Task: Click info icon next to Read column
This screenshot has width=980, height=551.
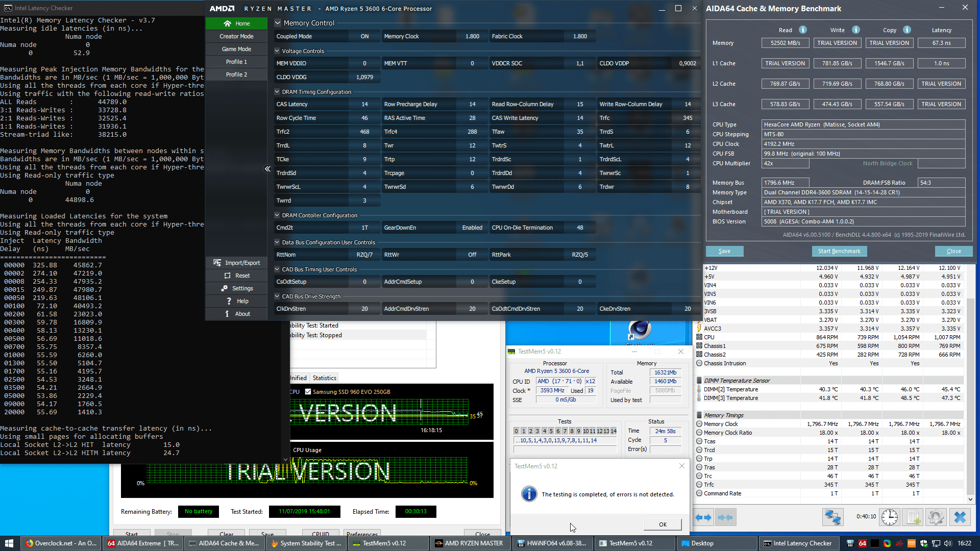Action: [803, 30]
